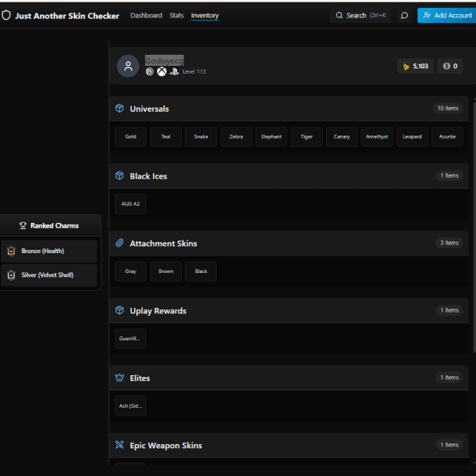Open the chat message icon

coord(404,16)
